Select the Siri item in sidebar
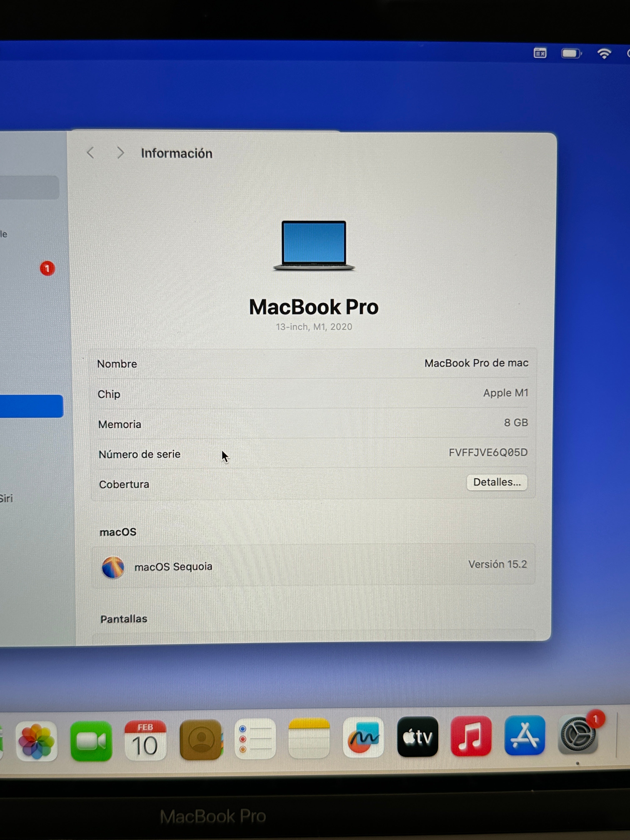Viewport: 630px width, 840px height. point(6,498)
